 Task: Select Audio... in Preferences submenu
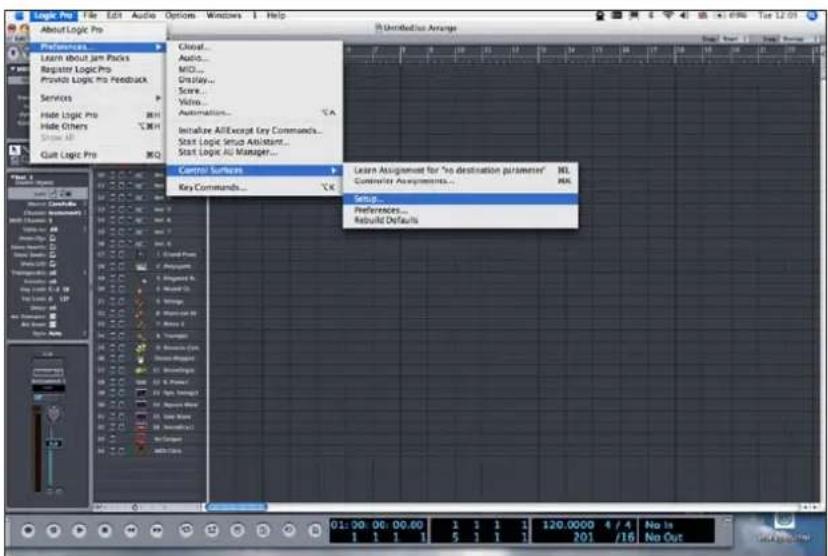(x=254, y=58)
